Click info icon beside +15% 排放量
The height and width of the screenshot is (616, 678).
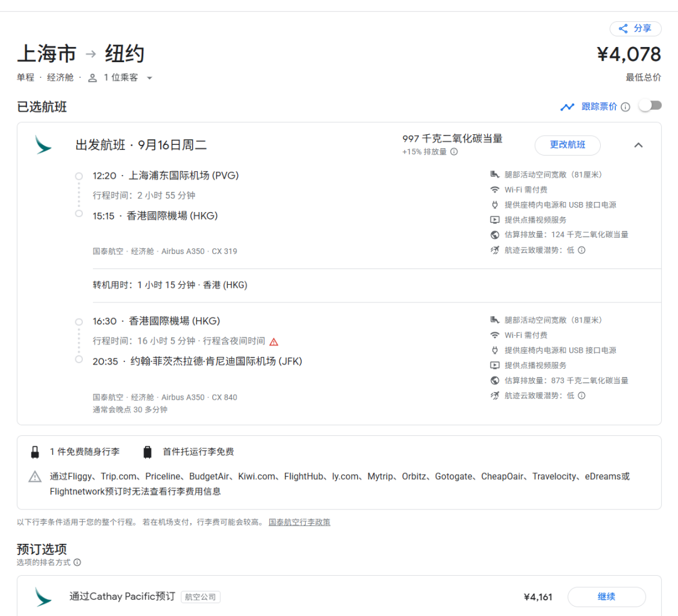coord(454,152)
